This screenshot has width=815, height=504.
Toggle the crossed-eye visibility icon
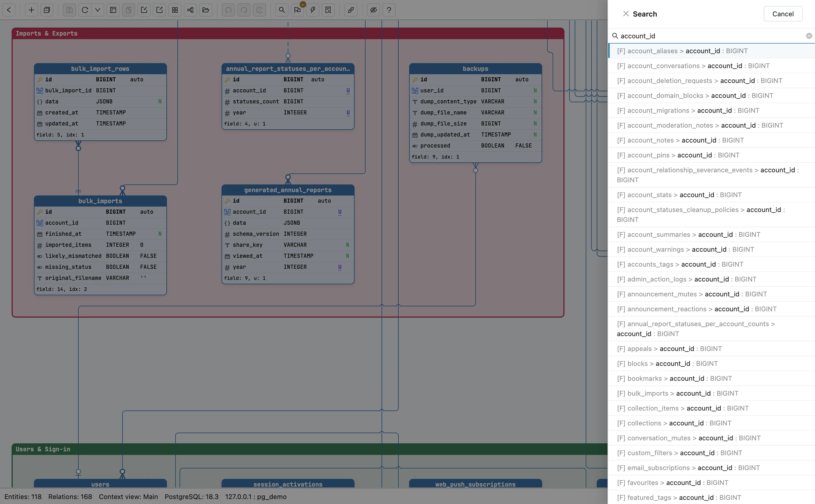click(374, 10)
